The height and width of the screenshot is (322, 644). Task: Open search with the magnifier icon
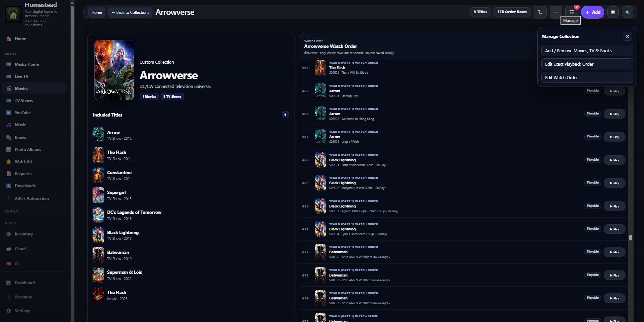(x=628, y=12)
